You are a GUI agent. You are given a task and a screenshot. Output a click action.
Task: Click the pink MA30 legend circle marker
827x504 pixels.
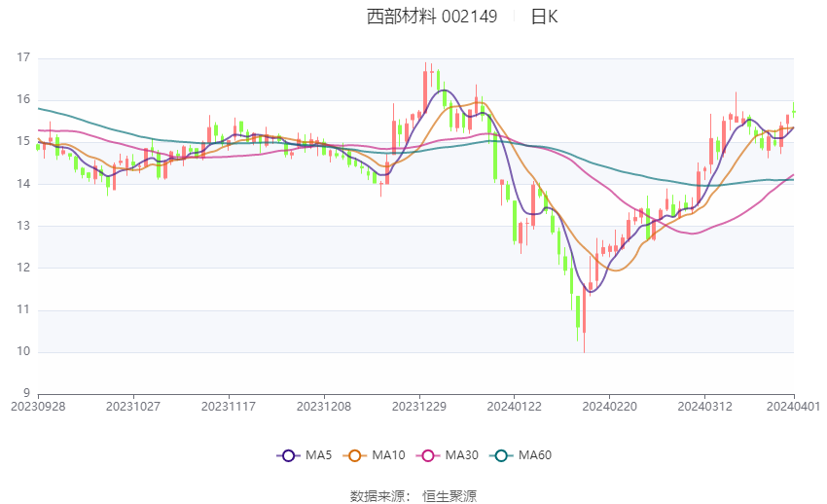click(x=425, y=455)
